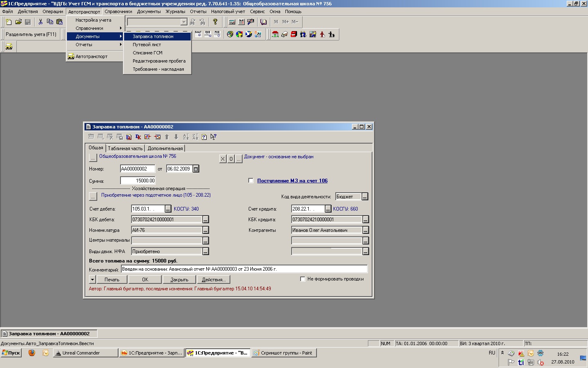Click the Сумма input field
The image size is (588, 368).
[x=138, y=180]
